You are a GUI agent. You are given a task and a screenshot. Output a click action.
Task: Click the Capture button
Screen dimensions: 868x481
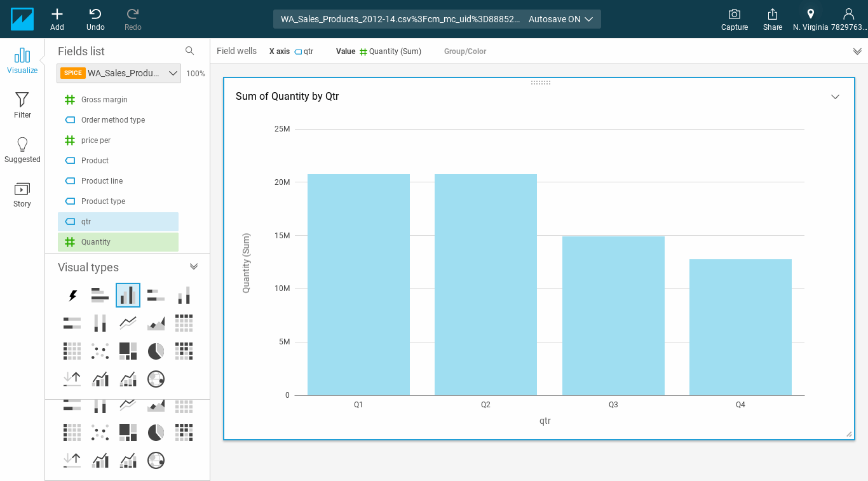tap(734, 18)
